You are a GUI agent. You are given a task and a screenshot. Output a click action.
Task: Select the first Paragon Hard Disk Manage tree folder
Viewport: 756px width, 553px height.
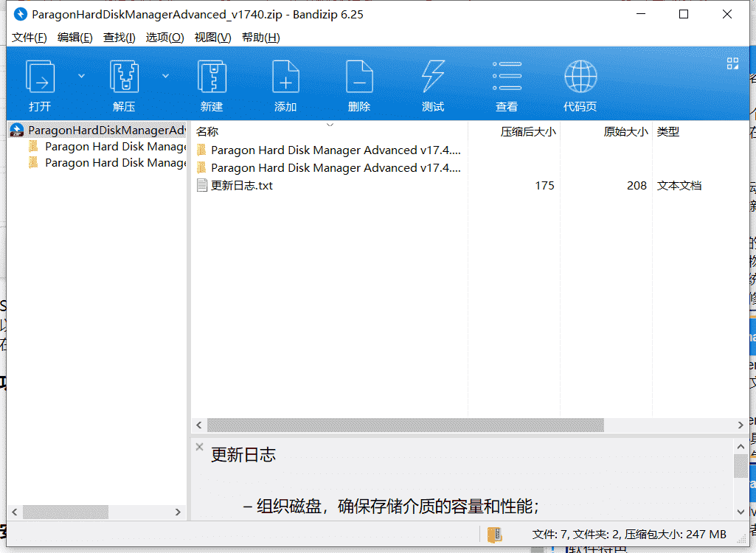107,147
